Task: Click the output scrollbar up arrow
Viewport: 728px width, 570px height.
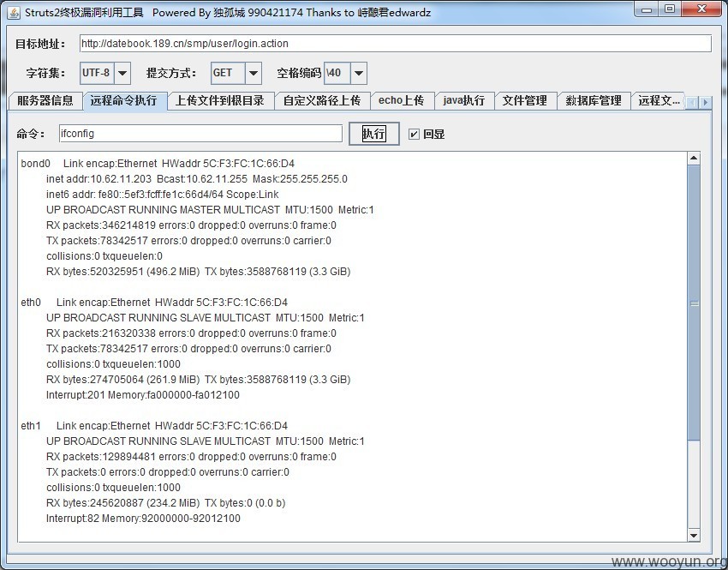Action: (x=694, y=159)
